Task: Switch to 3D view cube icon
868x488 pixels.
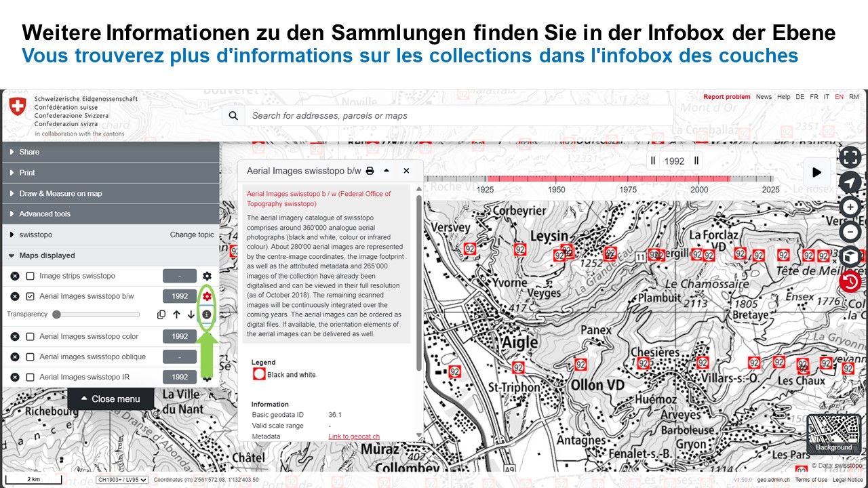Action: [850, 257]
